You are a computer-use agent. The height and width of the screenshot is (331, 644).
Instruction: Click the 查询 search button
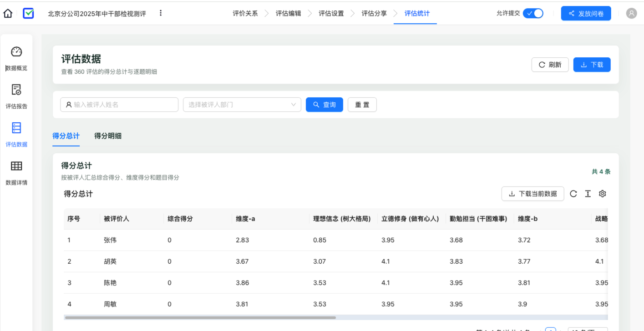coord(325,105)
